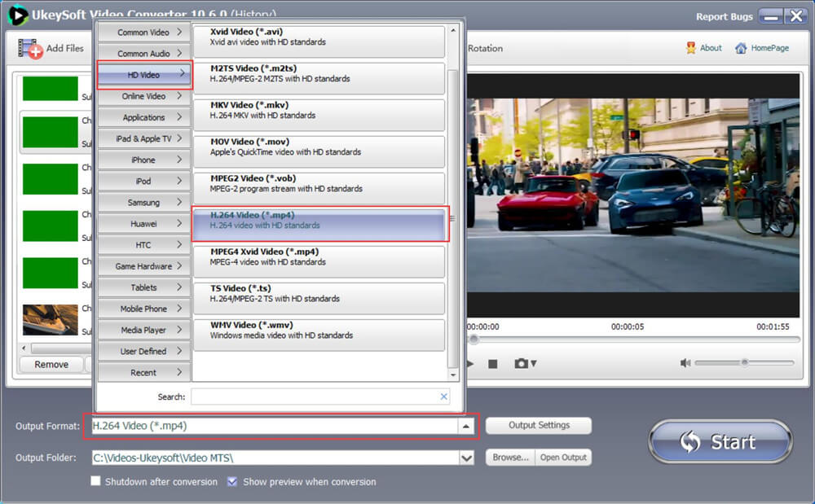Take a snapshot with camera icon
This screenshot has height=504, width=815.
521,363
